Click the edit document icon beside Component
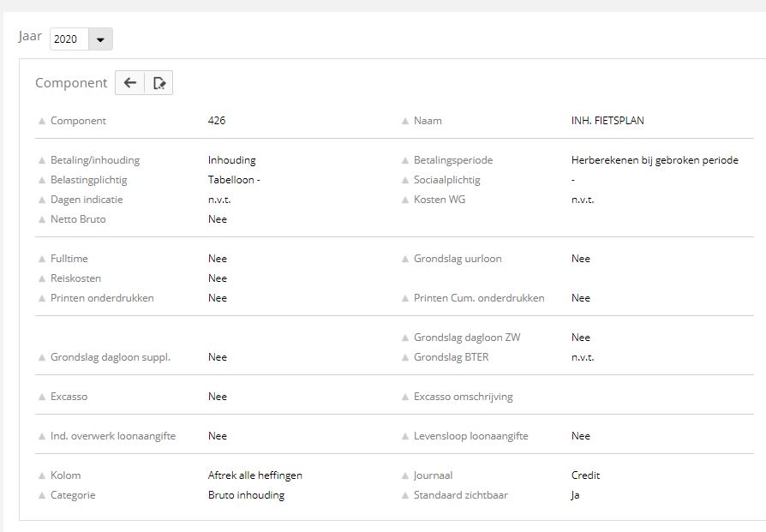The height and width of the screenshot is (532, 766). [x=159, y=83]
